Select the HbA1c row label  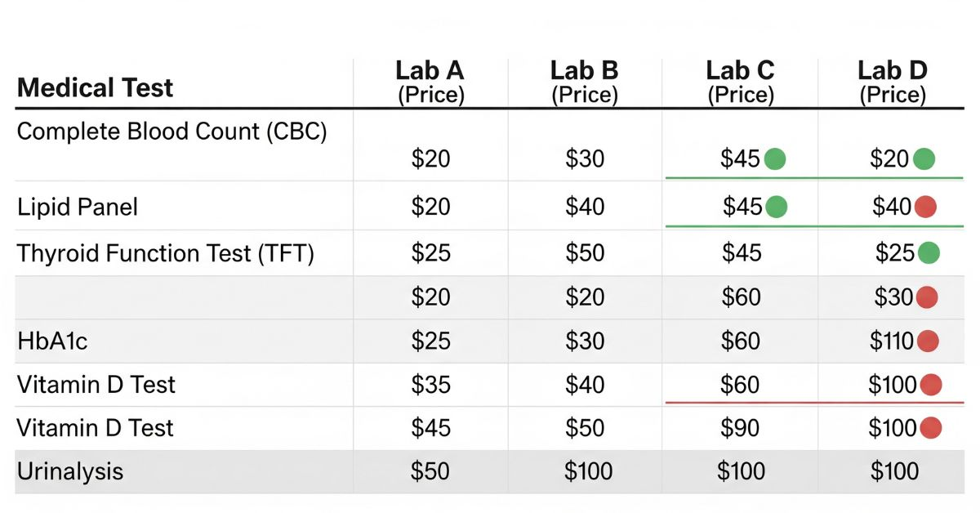click(52, 341)
